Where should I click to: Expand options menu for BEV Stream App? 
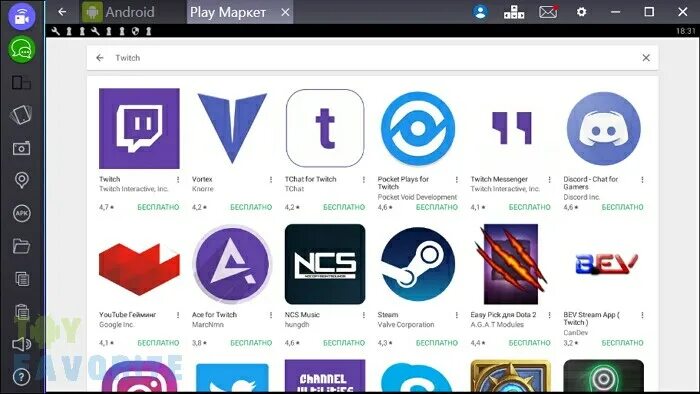[x=642, y=315]
